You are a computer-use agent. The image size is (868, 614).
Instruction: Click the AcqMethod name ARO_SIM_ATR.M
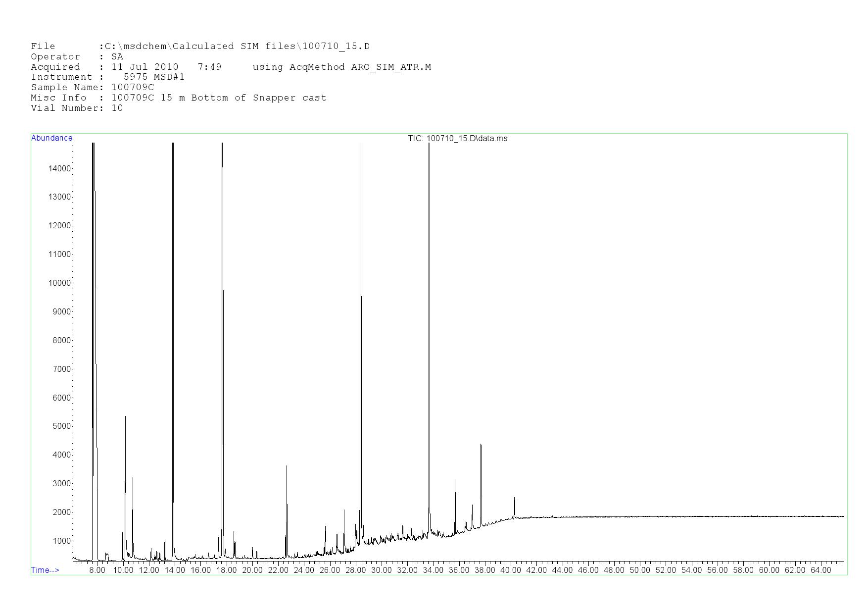click(x=391, y=67)
